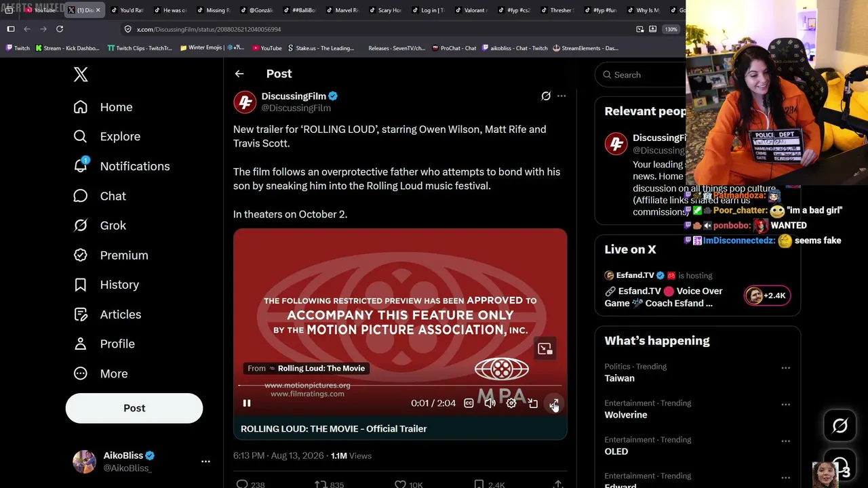The image size is (868, 488).
Task: Open the Premium page
Action: point(111,256)
